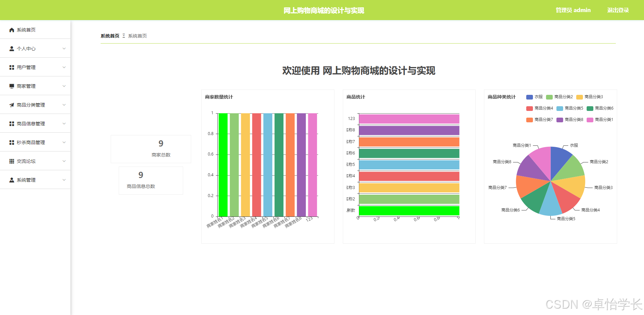Viewport: 644px width, 315px height.
Task: Click the 商家总数 statistics card
Action: 151,149
